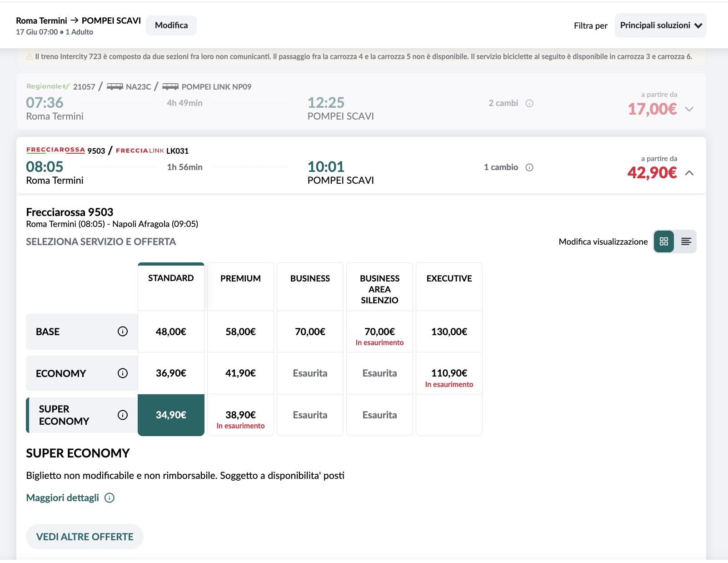The width and height of the screenshot is (728, 563).
Task: Collapse the 08:05 Frecciarossa solution
Action: tap(689, 173)
